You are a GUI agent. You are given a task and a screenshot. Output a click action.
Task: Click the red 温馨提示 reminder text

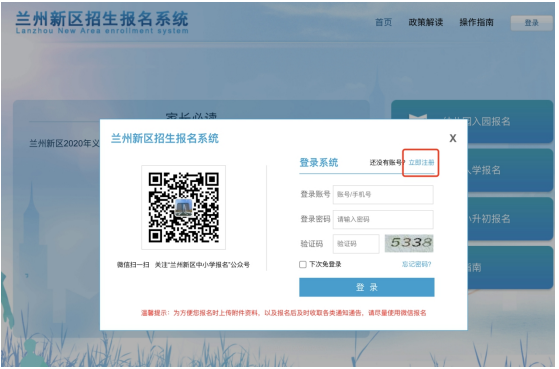pyautogui.click(x=284, y=313)
